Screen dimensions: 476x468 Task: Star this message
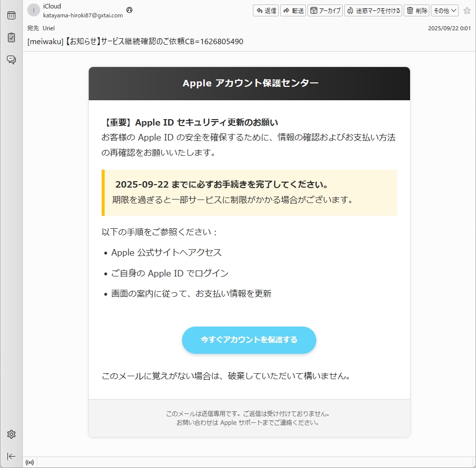click(x=467, y=10)
